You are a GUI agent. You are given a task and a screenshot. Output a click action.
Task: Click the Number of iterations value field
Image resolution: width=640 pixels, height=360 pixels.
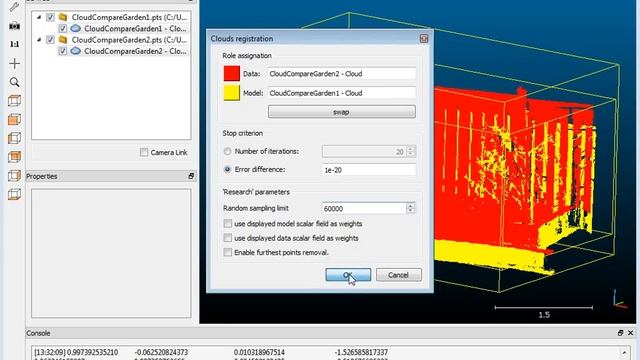point(364,151)
